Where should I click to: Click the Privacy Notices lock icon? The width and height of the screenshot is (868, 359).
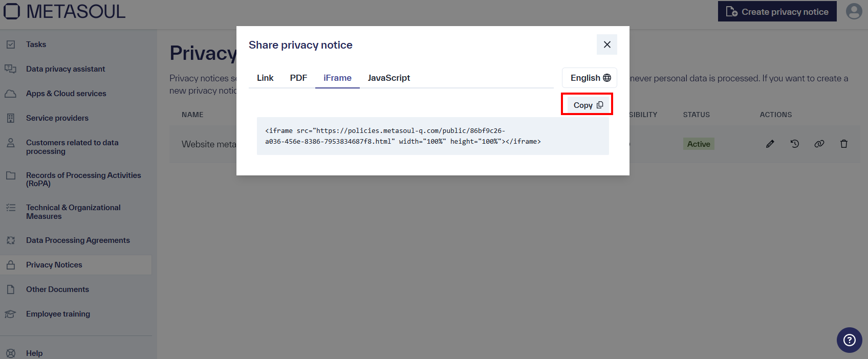11,265
